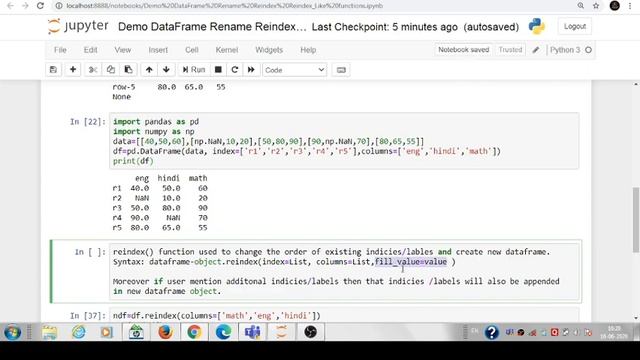640x360 pixels.
Task: Click the Logout button
Action: pyautogui.click(x=575, y=26)
